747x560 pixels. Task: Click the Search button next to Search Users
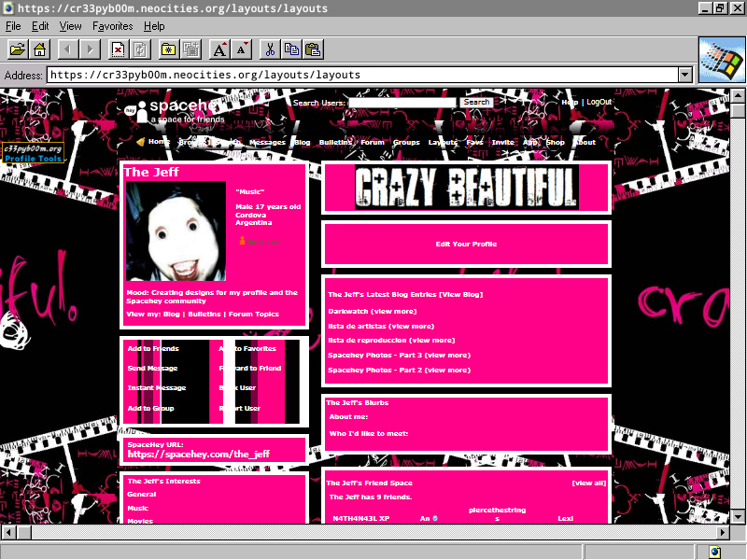coord(476,102)
